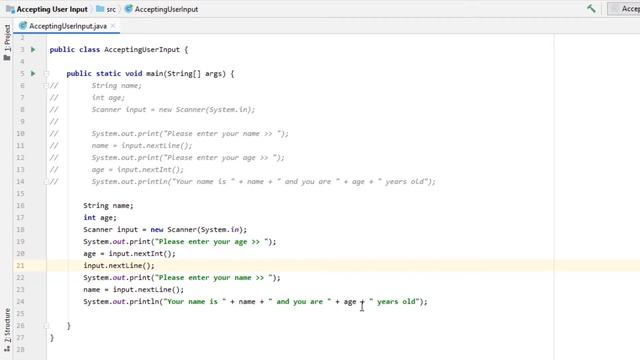Click the commented "// age = input.nextInt();" line
Viewport: 640px width, 360px height.
point(117,169)
